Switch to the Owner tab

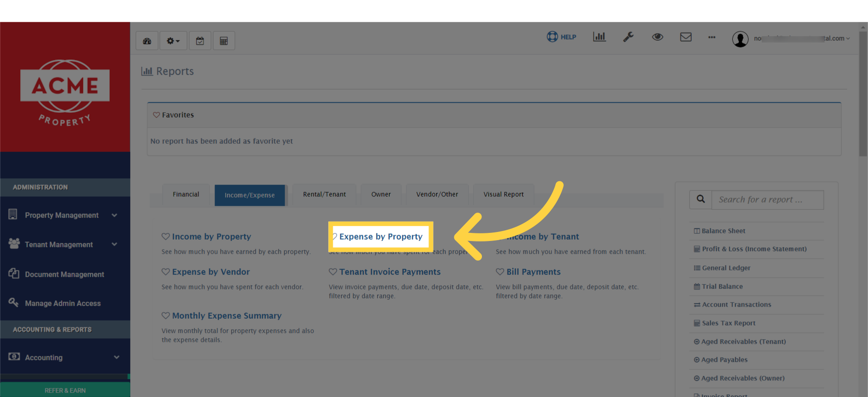(381, 194)
